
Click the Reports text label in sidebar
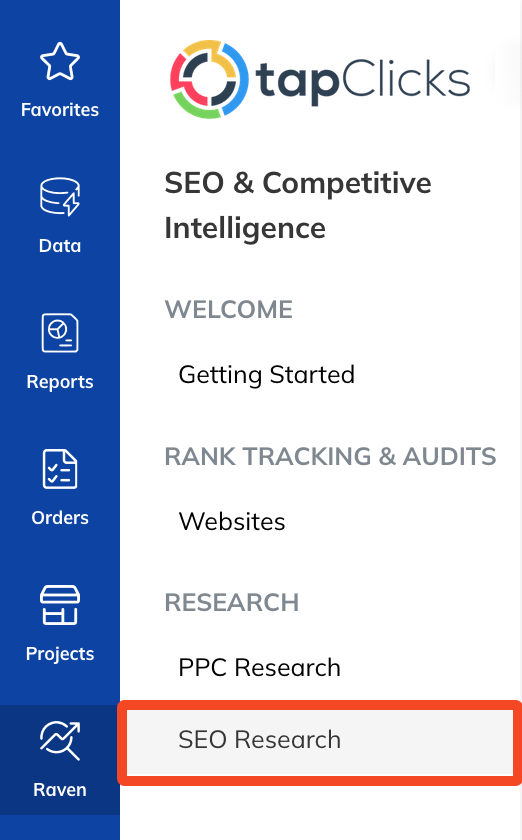click(60, 382)
